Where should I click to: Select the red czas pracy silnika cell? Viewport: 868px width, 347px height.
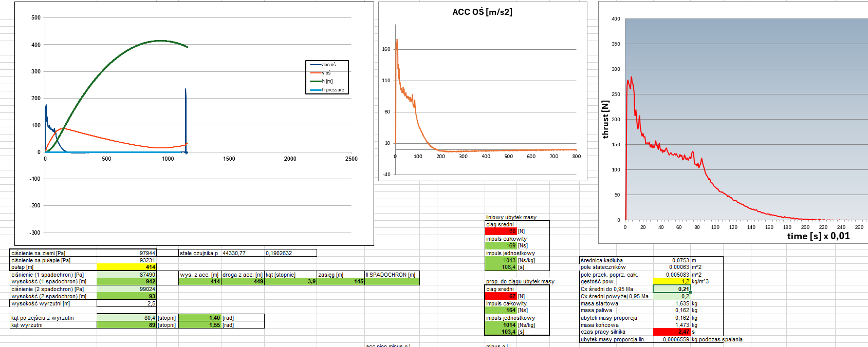point(671,332)
